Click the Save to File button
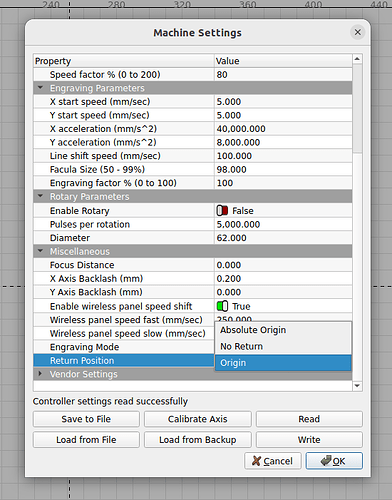This screenshot has width=392, height=500. [86, 419]
